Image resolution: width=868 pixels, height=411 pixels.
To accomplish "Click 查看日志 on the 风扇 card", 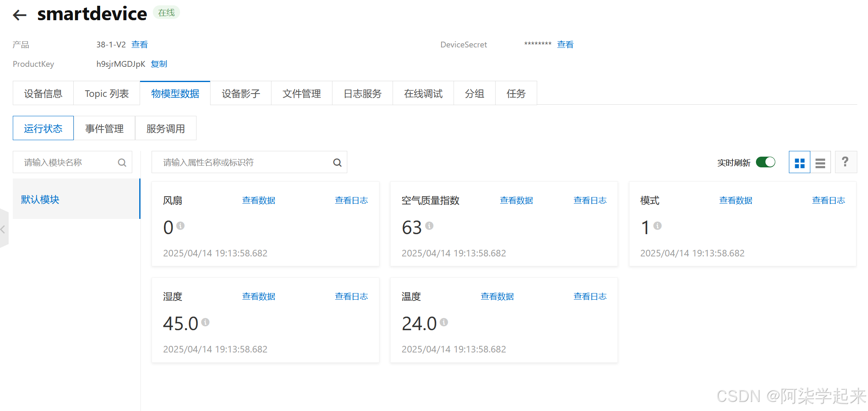I will pos(351,200).
